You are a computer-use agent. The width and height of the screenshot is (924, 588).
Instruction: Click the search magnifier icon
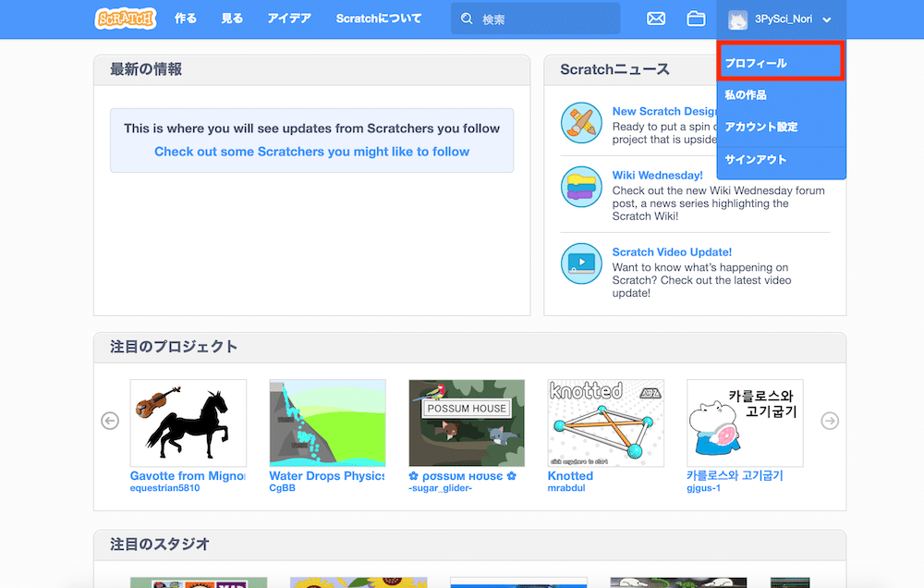point(467,18)
